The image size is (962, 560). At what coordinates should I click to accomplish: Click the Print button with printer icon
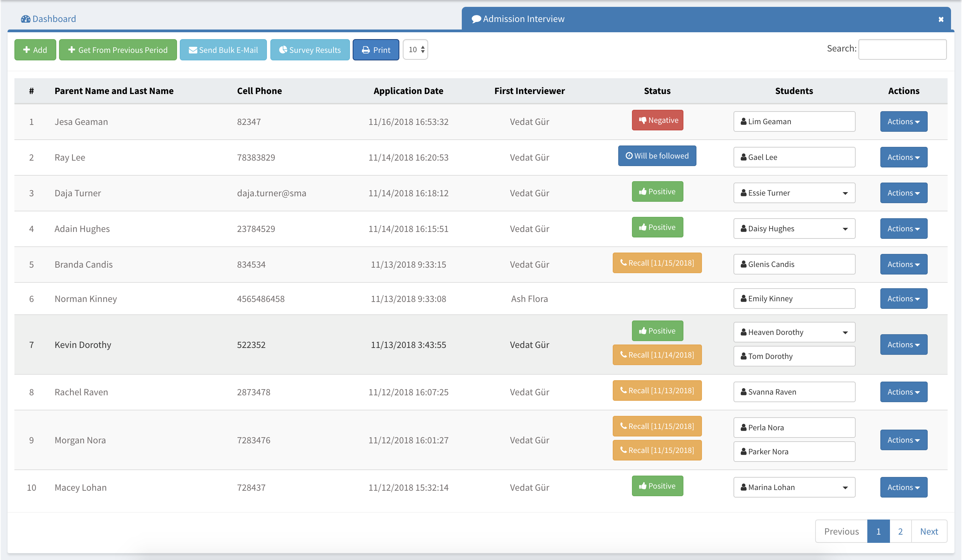376,50
